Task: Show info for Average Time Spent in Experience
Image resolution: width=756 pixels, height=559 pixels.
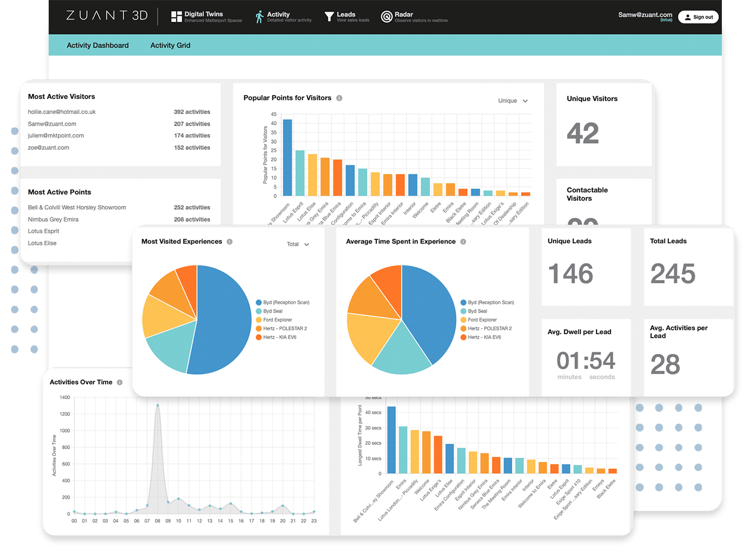Action: (463, 241)
